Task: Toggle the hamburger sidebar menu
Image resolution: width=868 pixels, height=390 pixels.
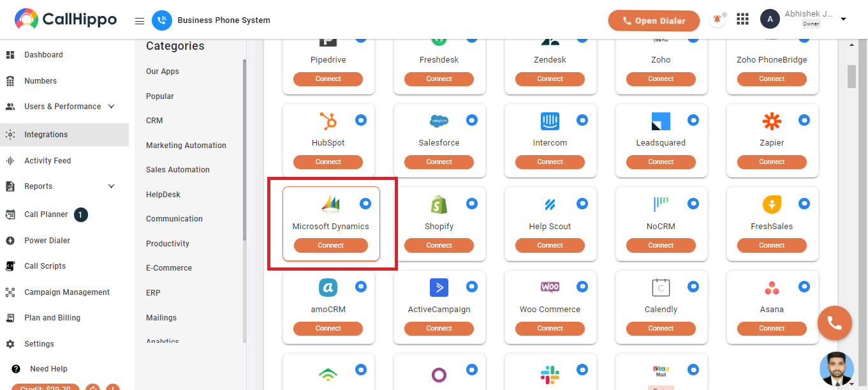Action: click(140, 20)
